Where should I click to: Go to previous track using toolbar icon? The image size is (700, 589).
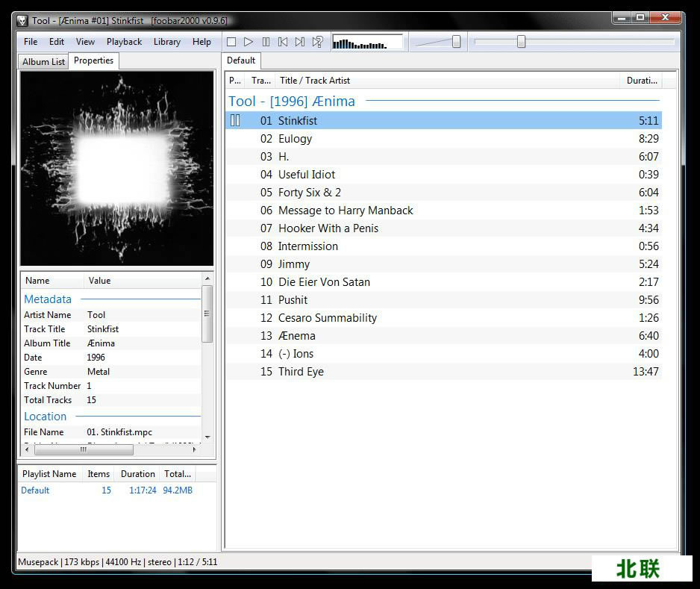(x=282, y=42)
